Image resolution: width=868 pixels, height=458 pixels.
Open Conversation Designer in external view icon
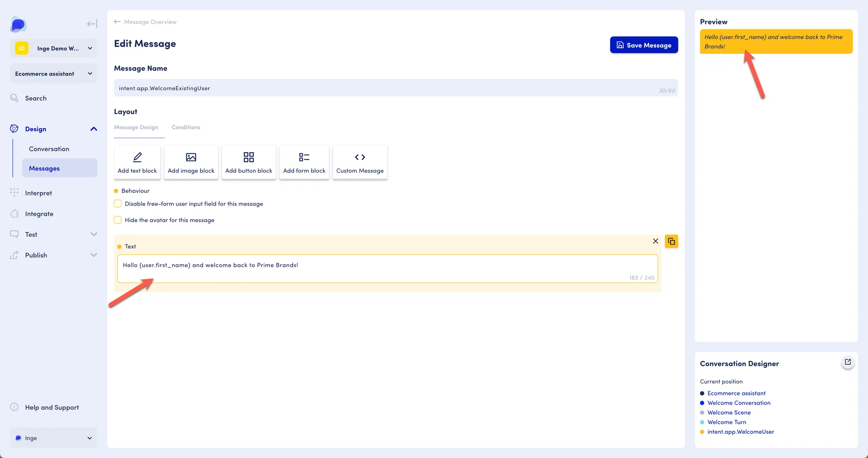(x=848, y=362)
